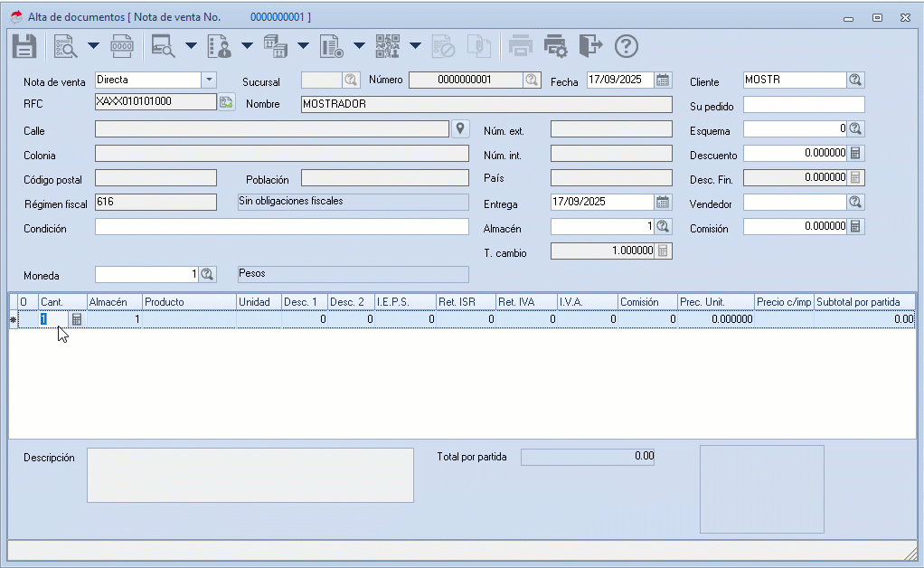This screenshot has height=568, width=924.
Task: Click the Moneda lookup magnifier button
Action: [207, 273]
